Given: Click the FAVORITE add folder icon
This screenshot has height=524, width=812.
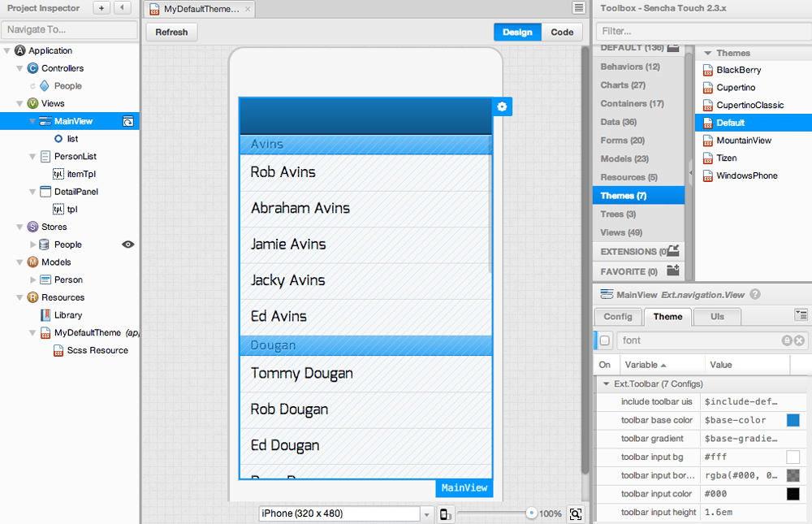Looking at the screenshot, I should [673, 270].
